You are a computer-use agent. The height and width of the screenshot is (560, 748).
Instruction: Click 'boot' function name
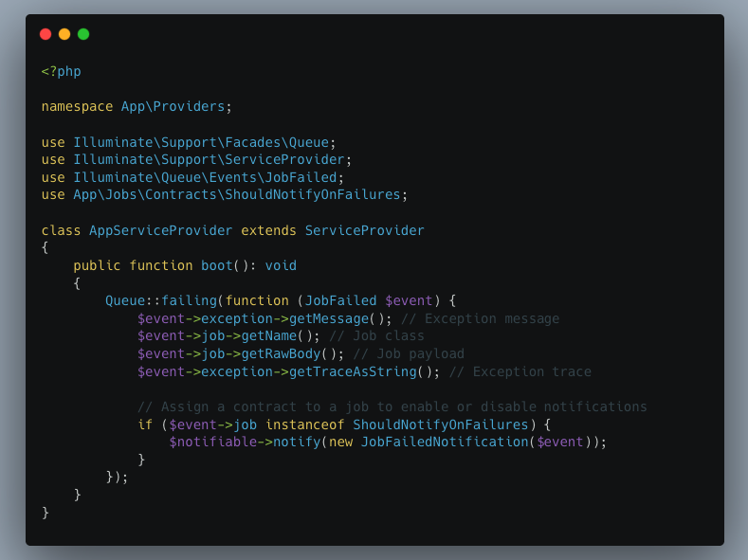tap(216, 265)
